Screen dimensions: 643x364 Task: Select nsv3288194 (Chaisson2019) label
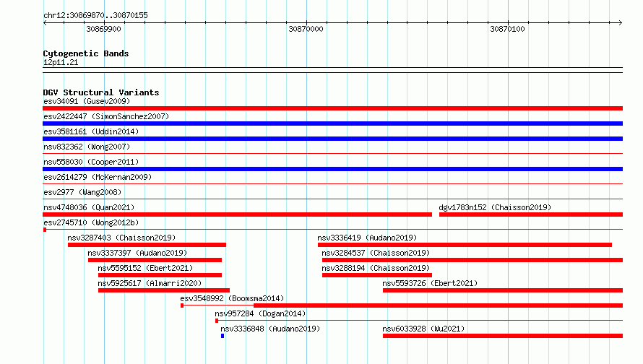(376, 268)
